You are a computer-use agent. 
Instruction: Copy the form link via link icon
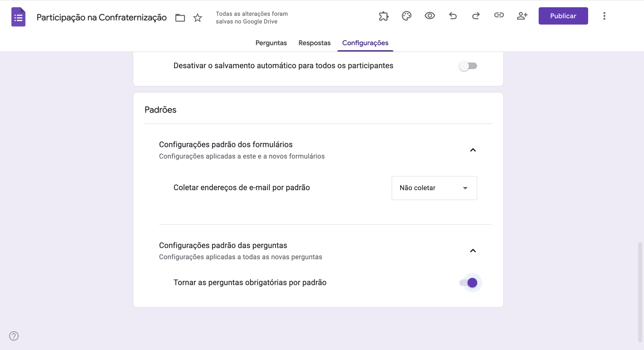(499, 16)
